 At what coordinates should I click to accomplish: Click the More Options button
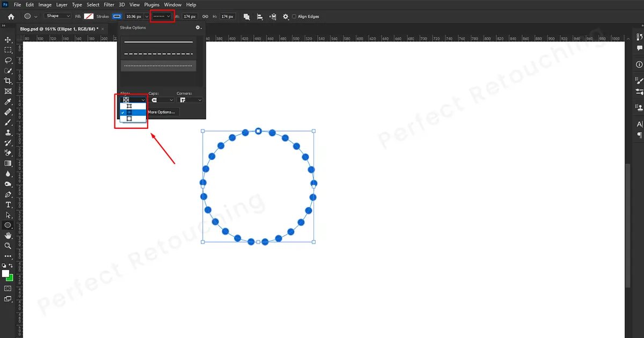pyautogui.click(x=161, y=112)
